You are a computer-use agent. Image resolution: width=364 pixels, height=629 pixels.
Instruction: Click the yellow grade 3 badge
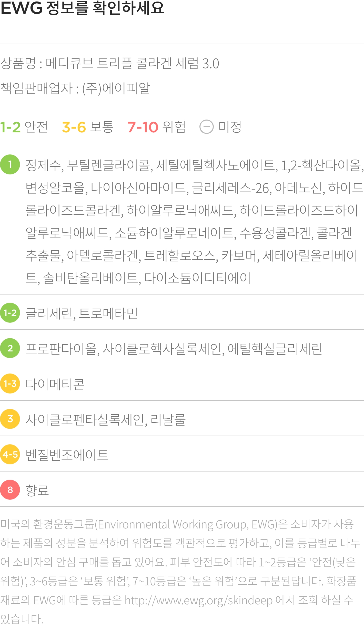click(x=10, y=419)
